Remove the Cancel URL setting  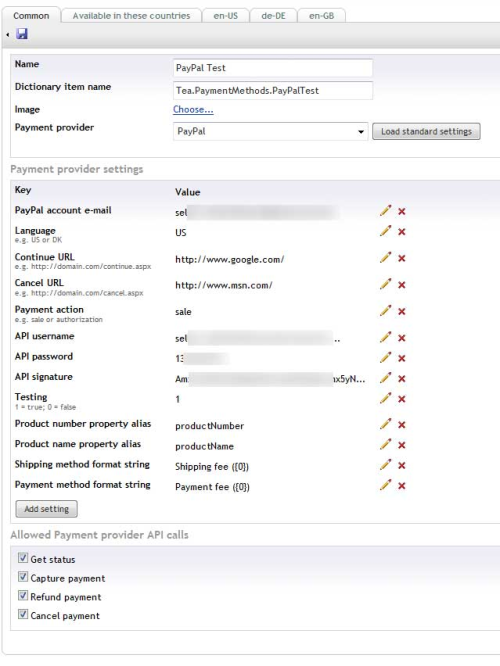pos(401,285)
